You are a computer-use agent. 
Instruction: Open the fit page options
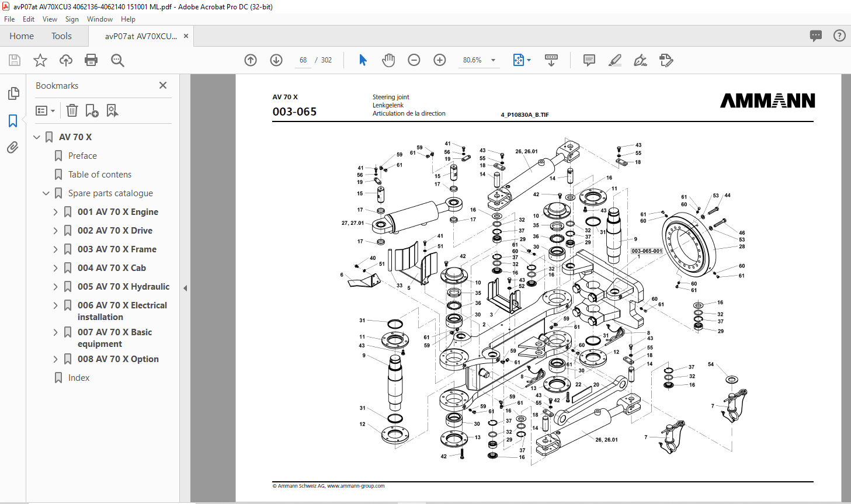[x=522, y=60]
